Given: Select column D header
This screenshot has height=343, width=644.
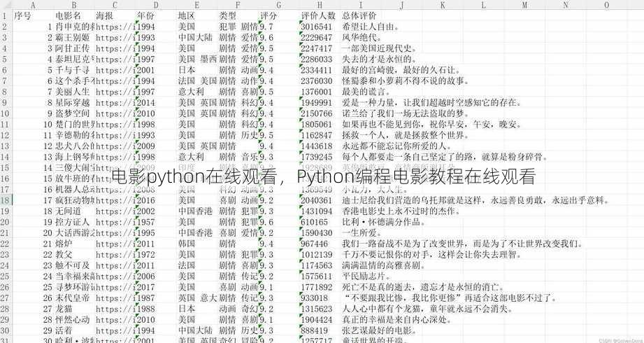Looking at the screenshot, I should (156, 6).
